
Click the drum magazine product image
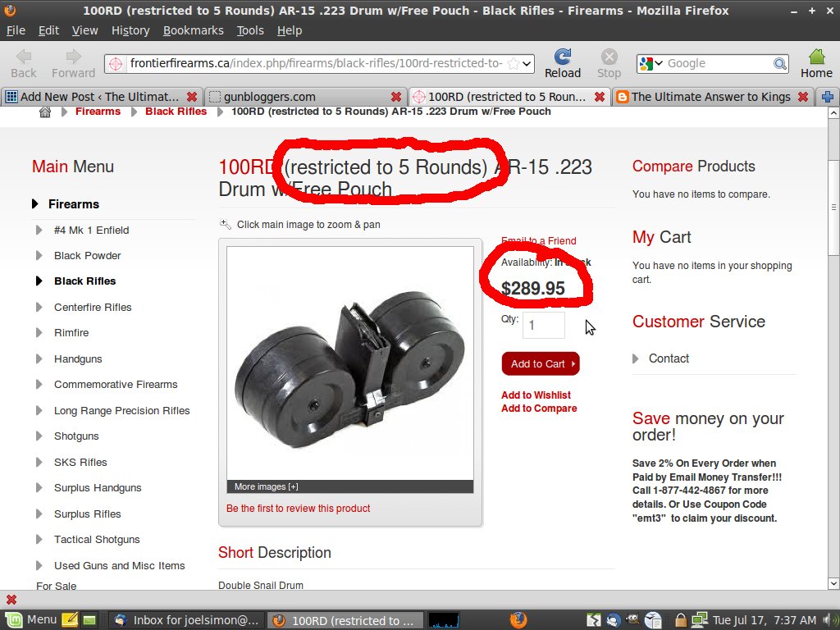pyautogui.click(x=349, y=363)
